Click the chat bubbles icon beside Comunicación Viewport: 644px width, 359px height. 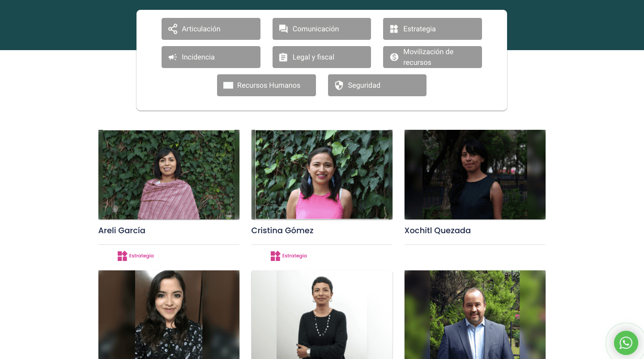[283, 29]
